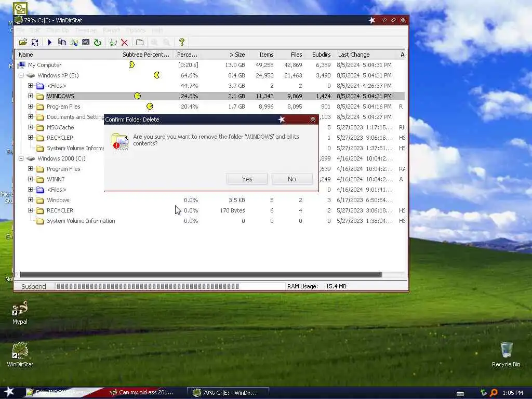Collapse the Windows 2000 (C:) drive node

[x=21, y=158]
